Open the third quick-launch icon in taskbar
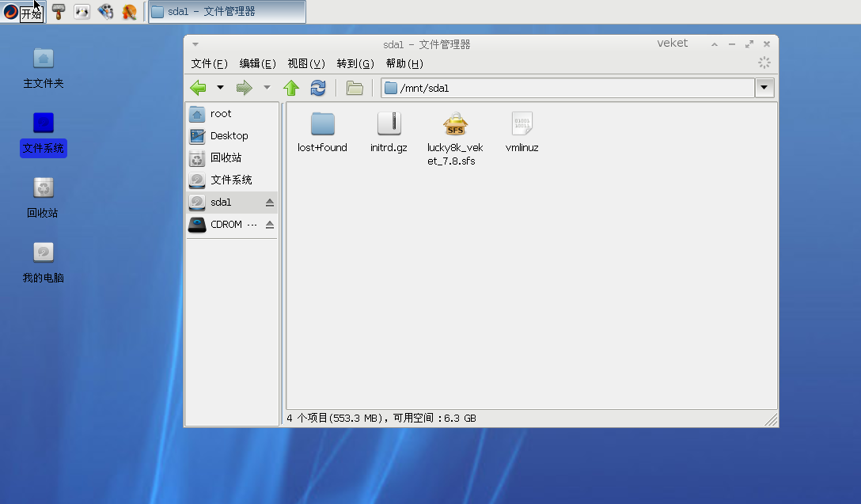The image size is (861, 504). click(x=106, y=12)
